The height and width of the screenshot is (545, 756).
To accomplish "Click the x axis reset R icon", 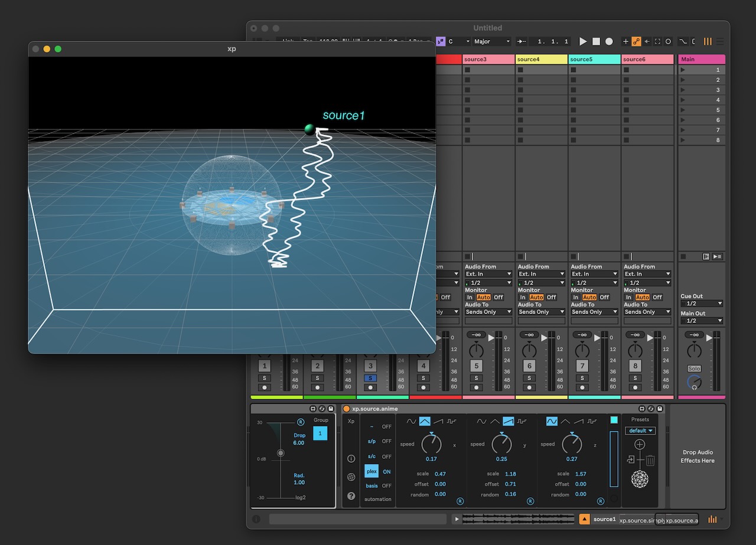I will (x=460, y=501).
